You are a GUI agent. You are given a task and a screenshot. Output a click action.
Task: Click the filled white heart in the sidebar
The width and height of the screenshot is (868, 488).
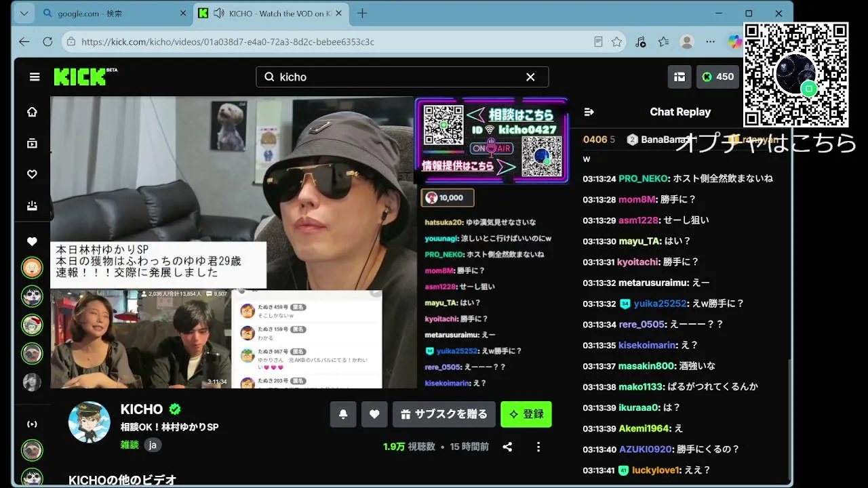click(x=32, y=241)
